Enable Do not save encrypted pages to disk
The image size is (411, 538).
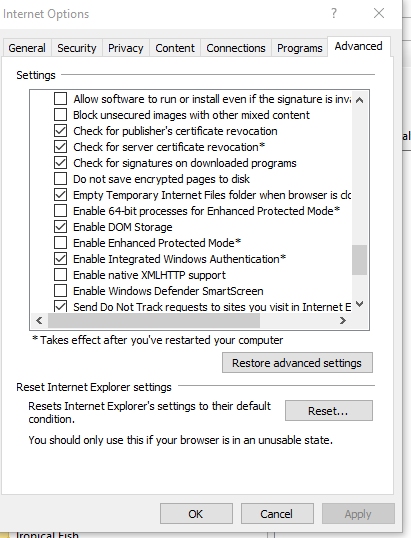coord(61,179)
